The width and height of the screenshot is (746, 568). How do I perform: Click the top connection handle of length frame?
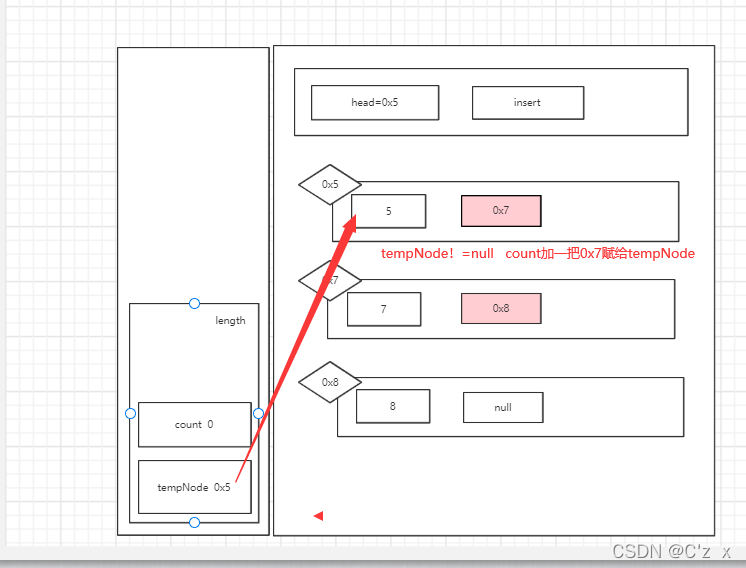coord(194,304)
